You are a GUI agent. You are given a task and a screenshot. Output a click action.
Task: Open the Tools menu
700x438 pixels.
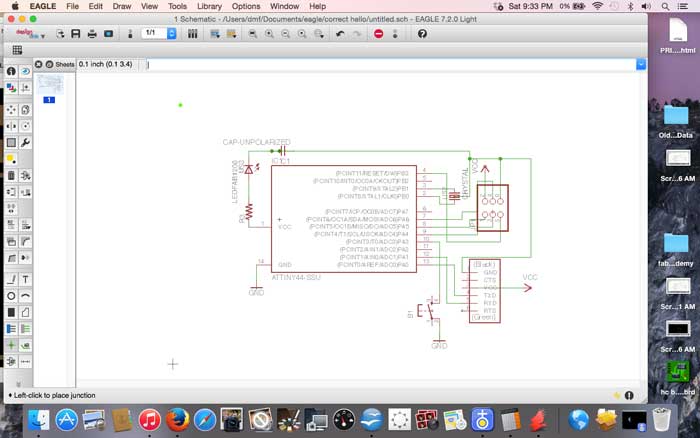coord(177,6)
